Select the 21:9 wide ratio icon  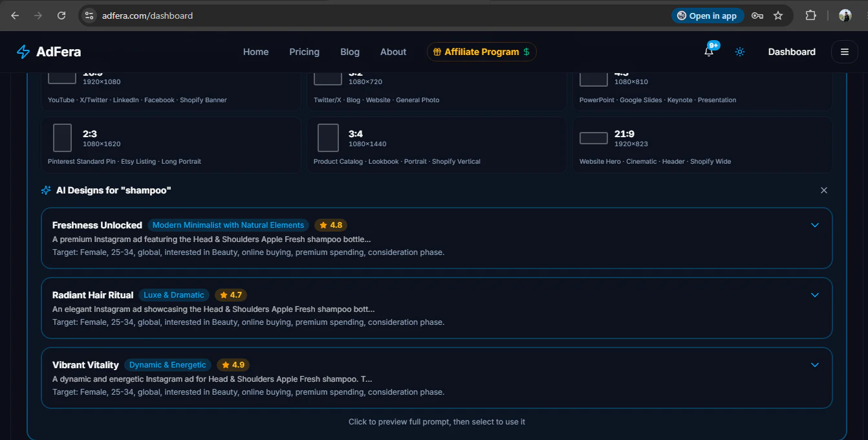tap(593, 138)
